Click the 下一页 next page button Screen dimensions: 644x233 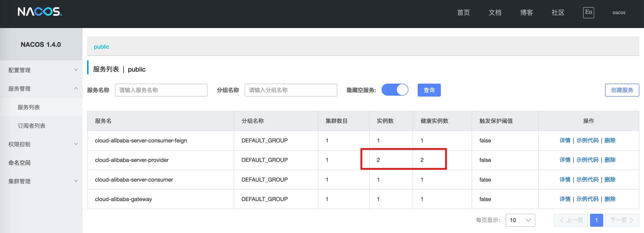(x=622, y=220)
